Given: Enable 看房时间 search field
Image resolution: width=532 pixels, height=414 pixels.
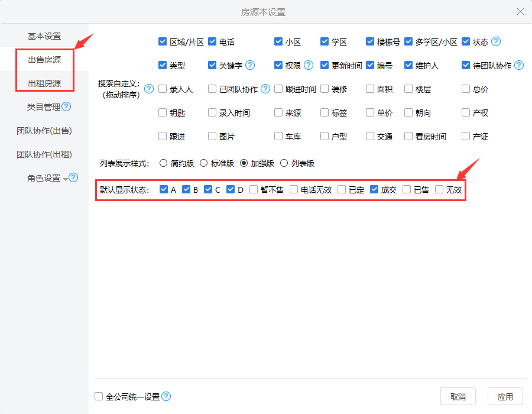Looking at the screenshot, I should (x=408, y=136).
